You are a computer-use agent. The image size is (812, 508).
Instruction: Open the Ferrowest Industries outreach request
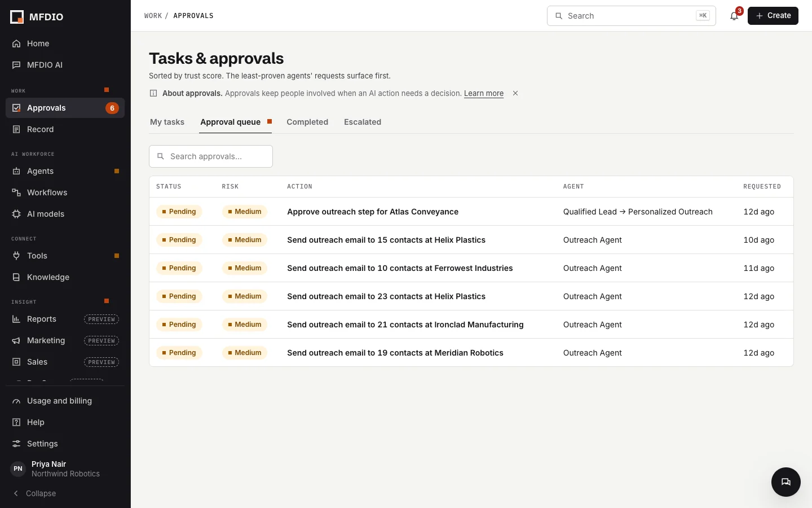(400, 268)
